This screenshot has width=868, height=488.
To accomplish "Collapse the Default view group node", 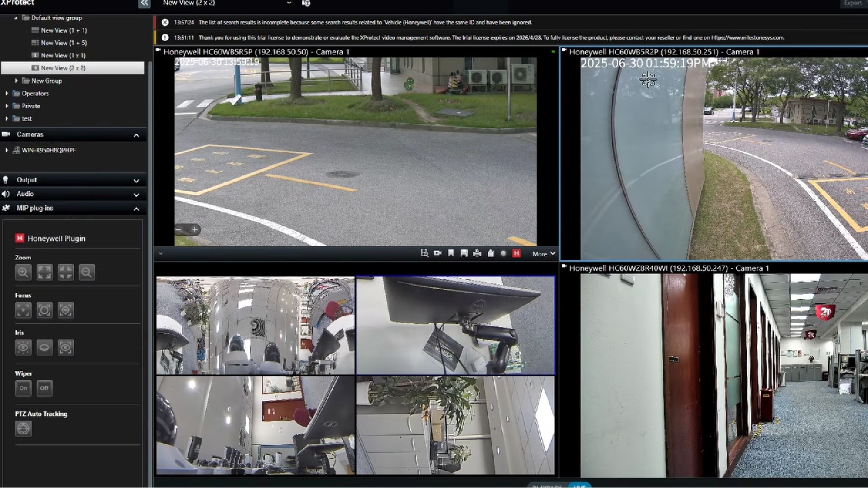I will tap(16, 18).
